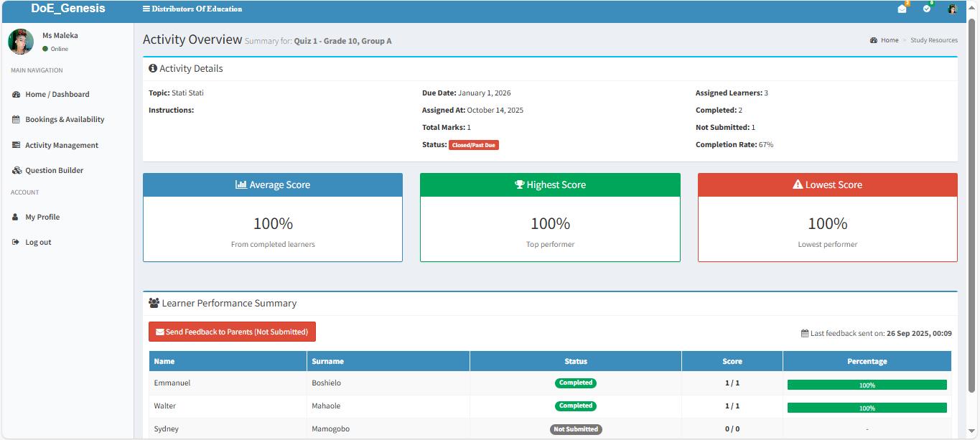Click the calendar icon beside last feedback date
This screenshot has height=440, width=980.
click(803, 333)
